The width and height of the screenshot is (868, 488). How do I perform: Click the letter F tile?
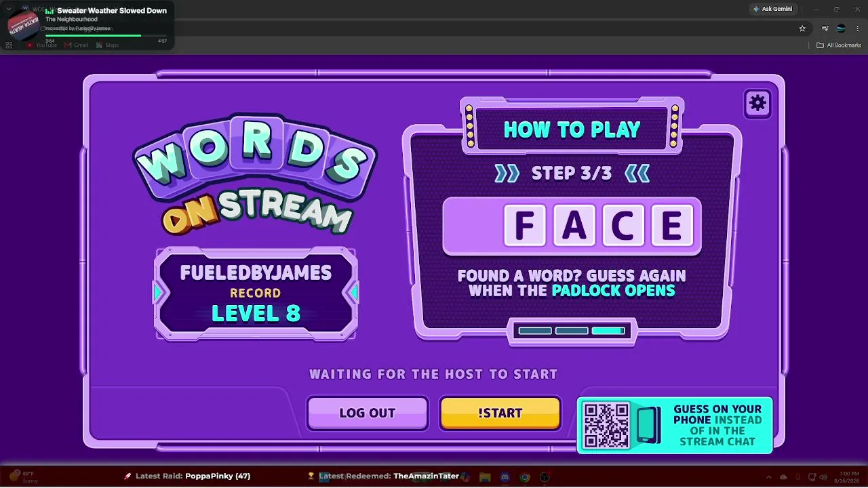click(525, 226)
